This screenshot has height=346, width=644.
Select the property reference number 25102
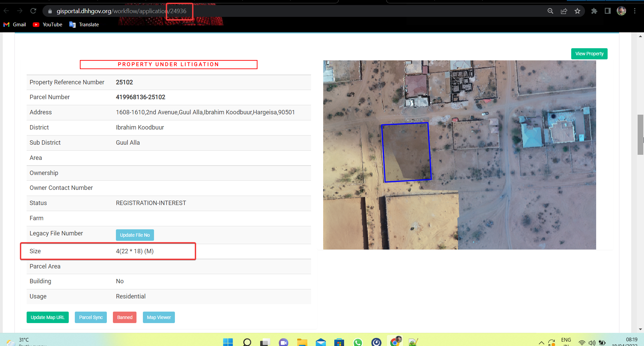coord(124,82)
